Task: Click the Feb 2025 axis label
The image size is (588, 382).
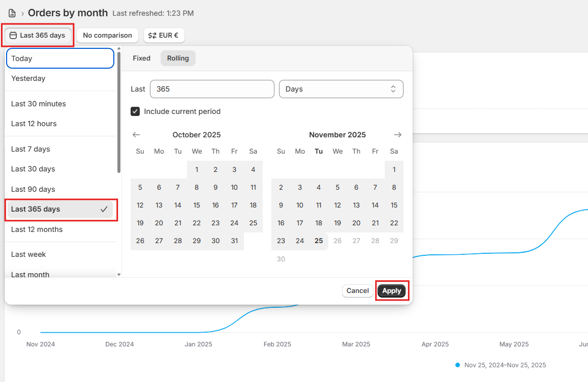Action: (277, 344)
